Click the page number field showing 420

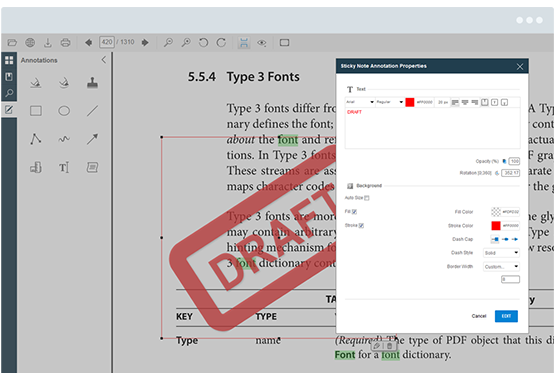pos(107,42)
